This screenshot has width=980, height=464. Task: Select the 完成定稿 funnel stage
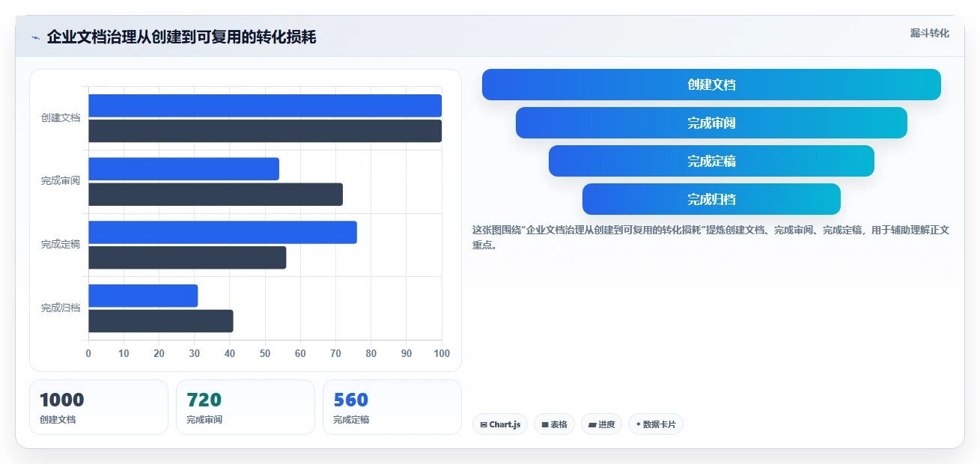coord(711,161)
